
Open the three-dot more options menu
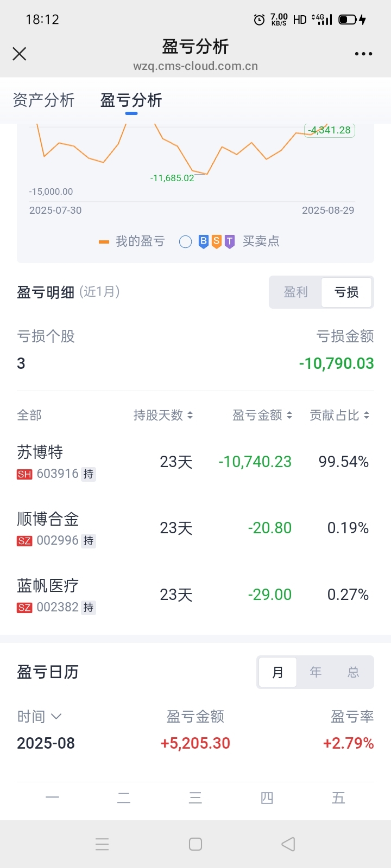coord(363,54)
